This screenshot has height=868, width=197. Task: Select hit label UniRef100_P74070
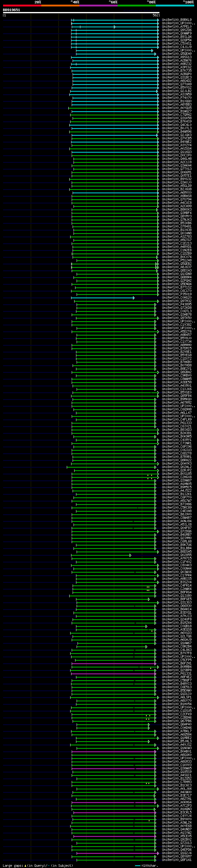pos(177,98)
